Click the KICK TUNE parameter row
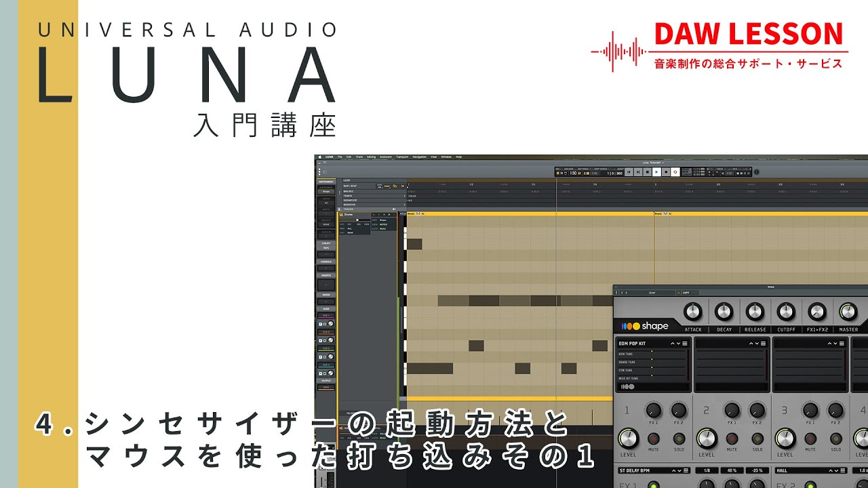 pos(652,354)
